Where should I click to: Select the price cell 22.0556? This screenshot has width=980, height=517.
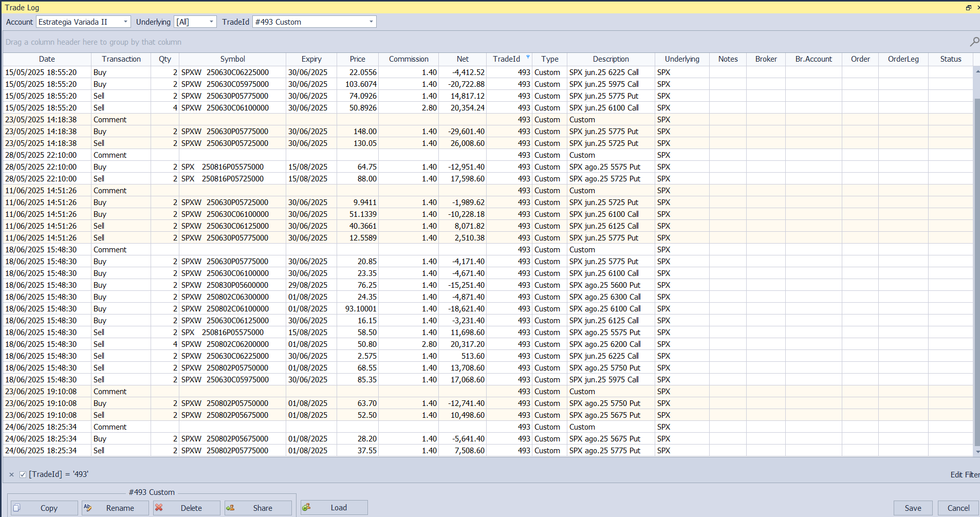pyautogui.click(x=358, y=72)
